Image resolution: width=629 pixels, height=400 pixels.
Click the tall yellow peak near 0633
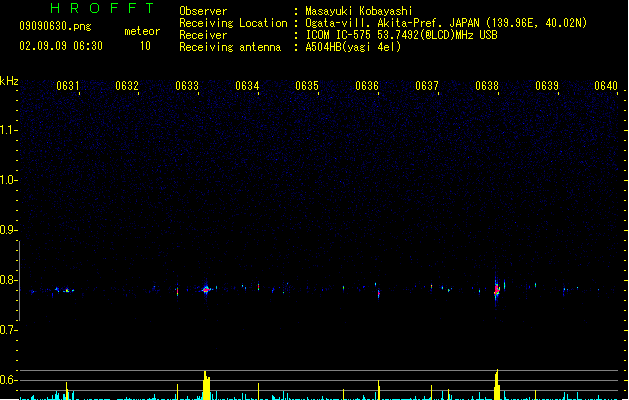tap(206, 385)
